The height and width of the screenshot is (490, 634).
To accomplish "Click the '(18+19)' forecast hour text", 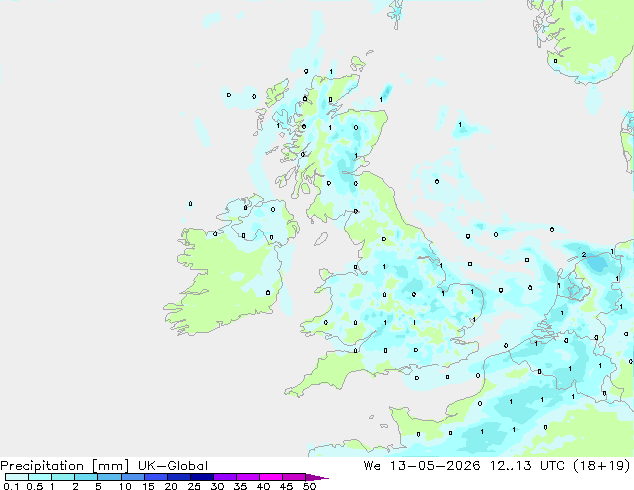I will tap(602, 466).
